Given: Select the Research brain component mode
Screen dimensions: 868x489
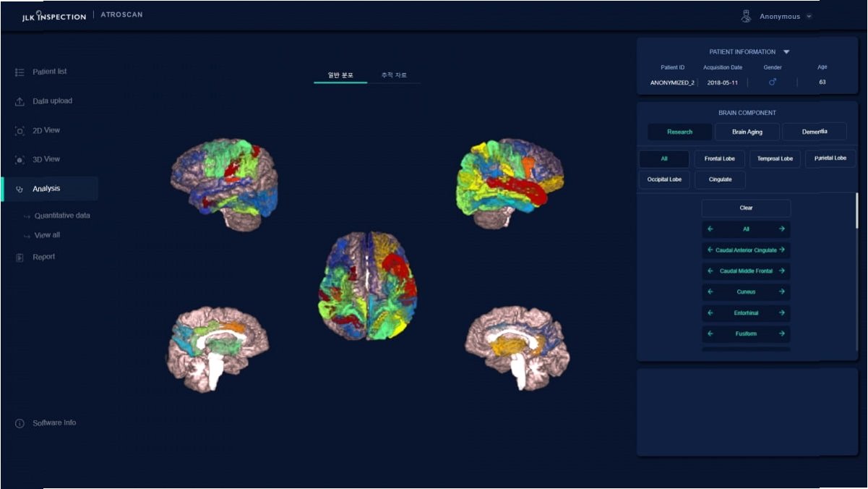Looking at the screenshot, I should [680, 132].
